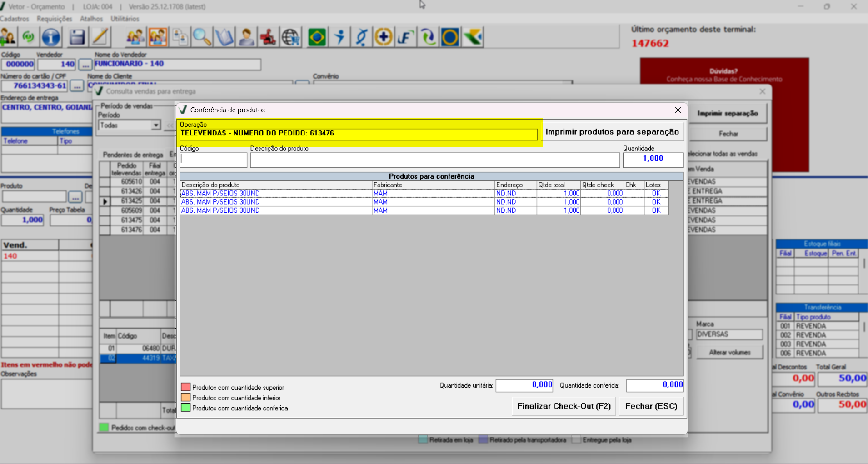The image size is (868, 464).
Task: Open the Utilitários menu
Action: coord(125,19)
